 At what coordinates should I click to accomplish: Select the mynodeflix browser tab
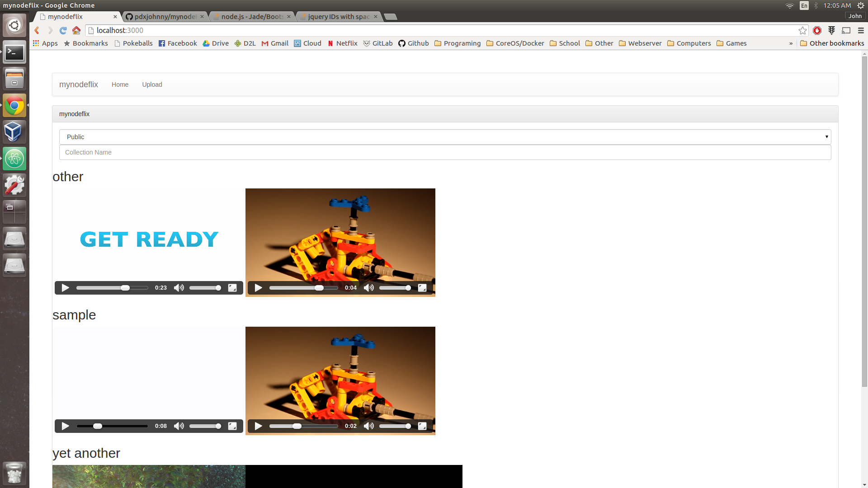77,17
